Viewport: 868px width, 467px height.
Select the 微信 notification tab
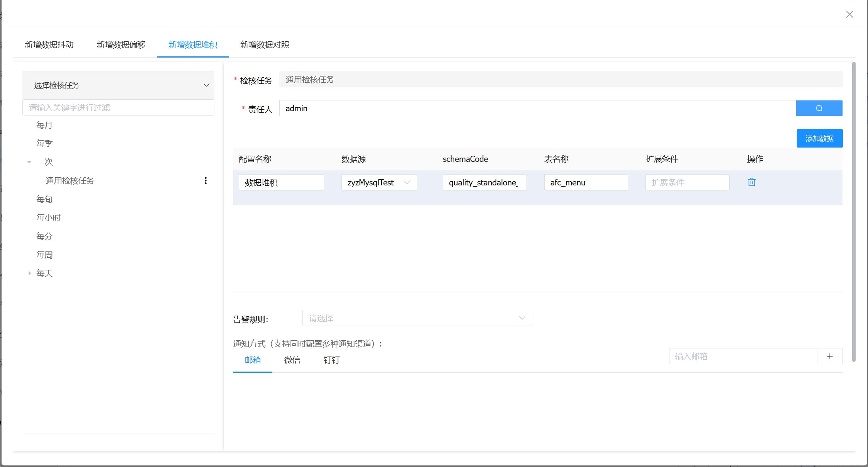(292, 360)
